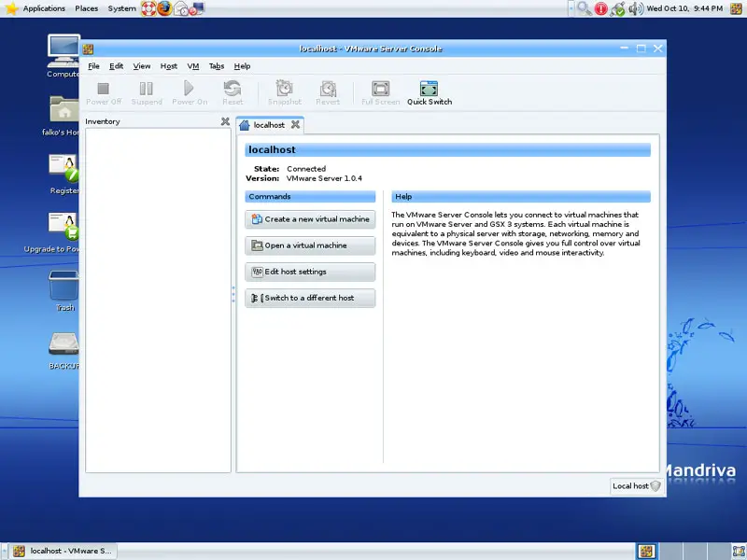Click the Quick Switch toolbar icon
This screenshot has width=747, height=560.
pos(429,91)
